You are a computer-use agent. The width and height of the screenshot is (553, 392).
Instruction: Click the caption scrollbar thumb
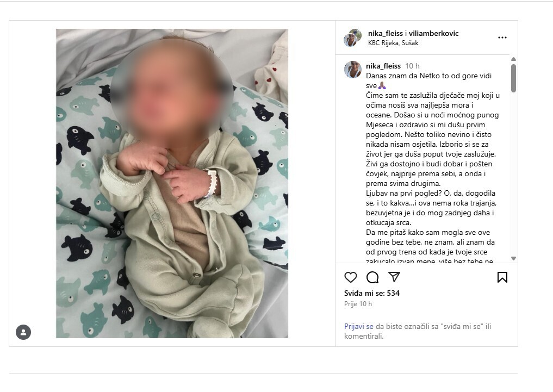(513, 78)
